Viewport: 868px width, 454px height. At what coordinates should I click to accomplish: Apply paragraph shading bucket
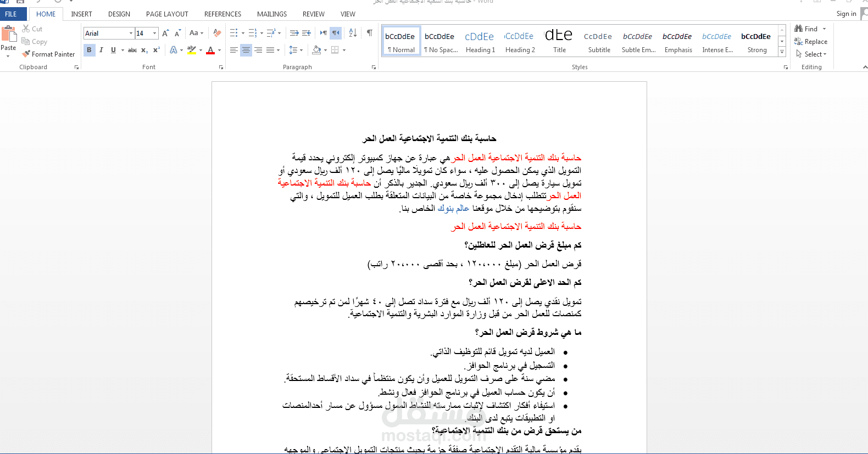point(316,50)
